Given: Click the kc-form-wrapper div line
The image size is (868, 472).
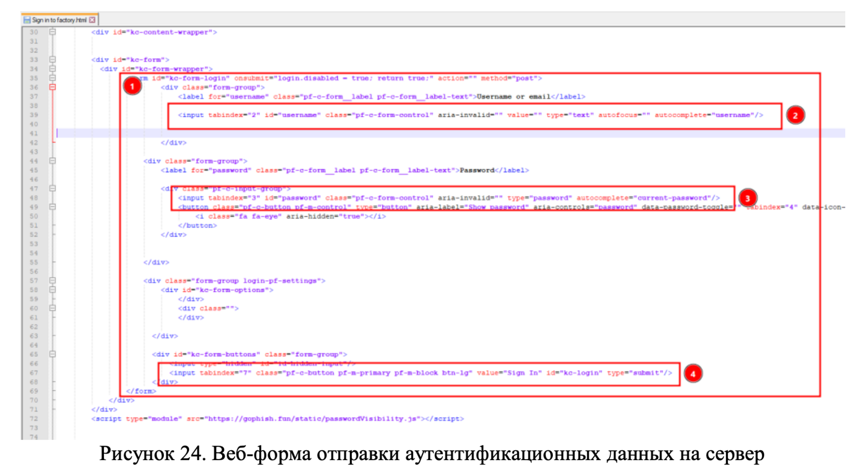Looking at the screenshot, I should 156,69.
